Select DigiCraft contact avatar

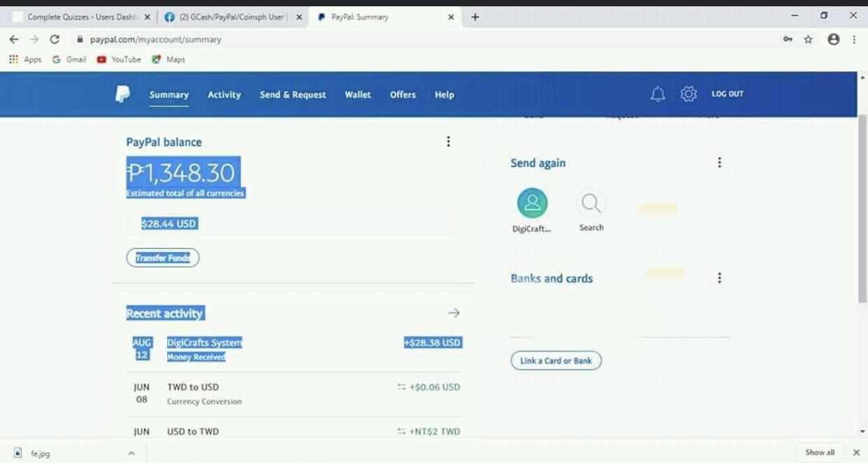(533, 203)
